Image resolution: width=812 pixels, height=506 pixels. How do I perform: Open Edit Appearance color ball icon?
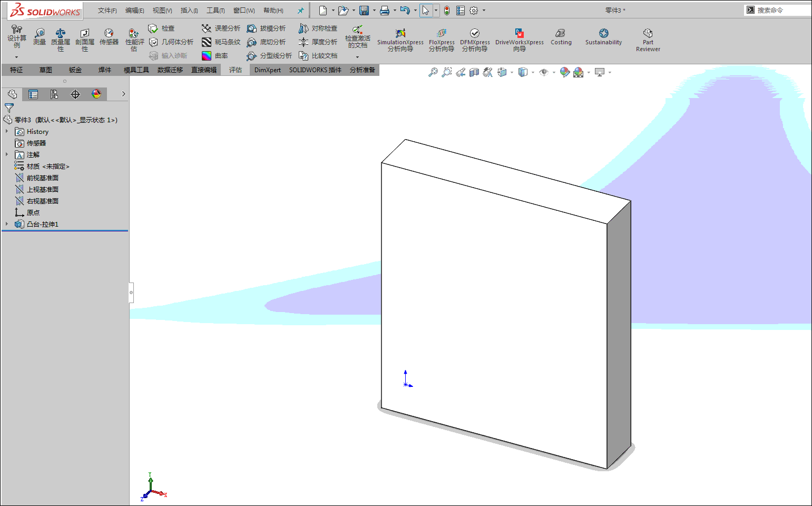pos(564,72)
